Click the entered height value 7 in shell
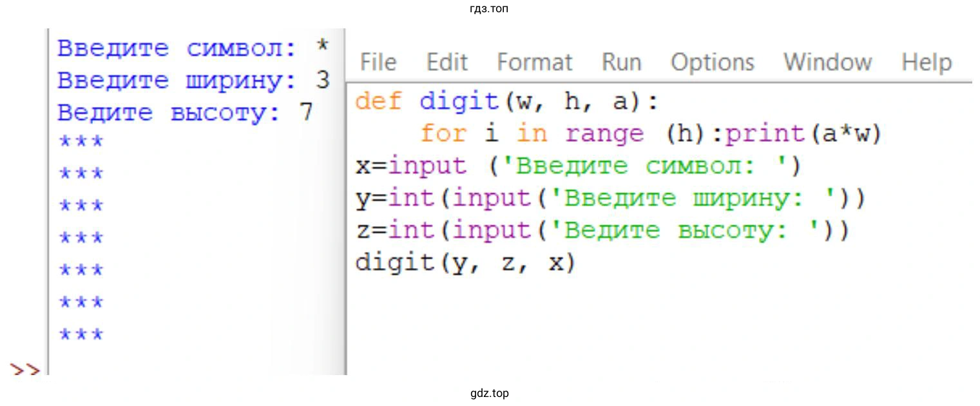 306,113
